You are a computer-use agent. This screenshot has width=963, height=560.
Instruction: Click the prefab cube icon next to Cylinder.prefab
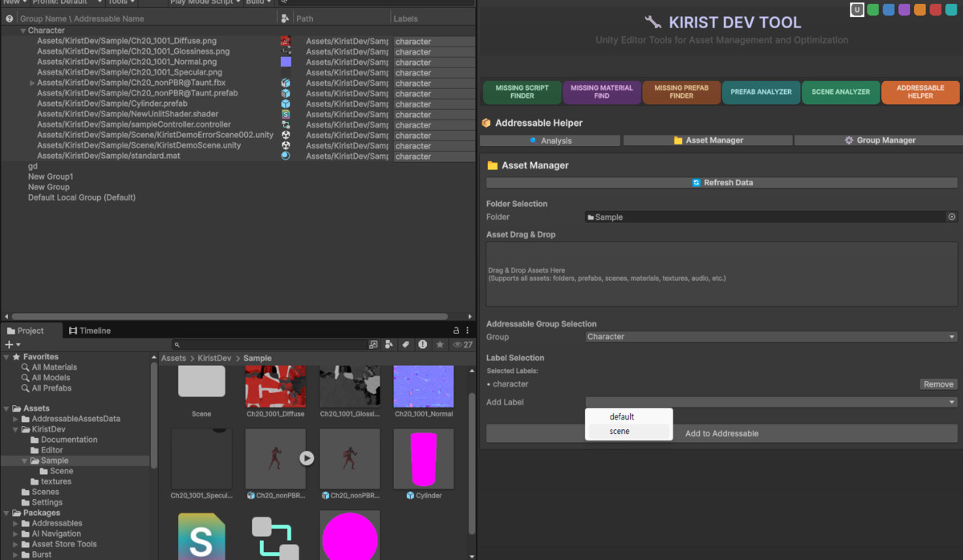(286, 103)
